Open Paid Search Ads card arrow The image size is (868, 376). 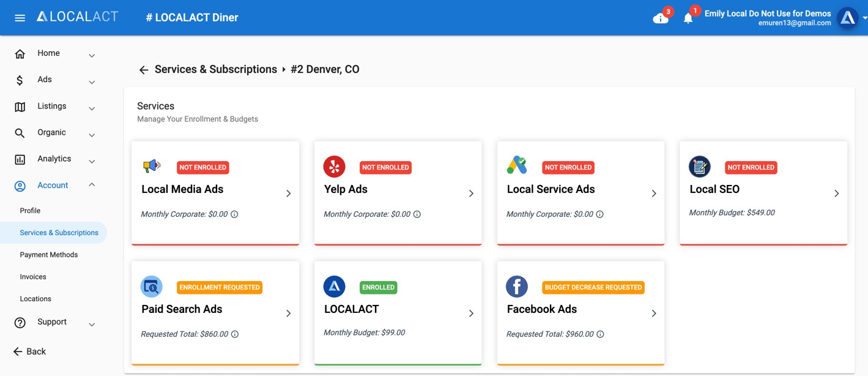pyautogui.click(x=289, y=314)
